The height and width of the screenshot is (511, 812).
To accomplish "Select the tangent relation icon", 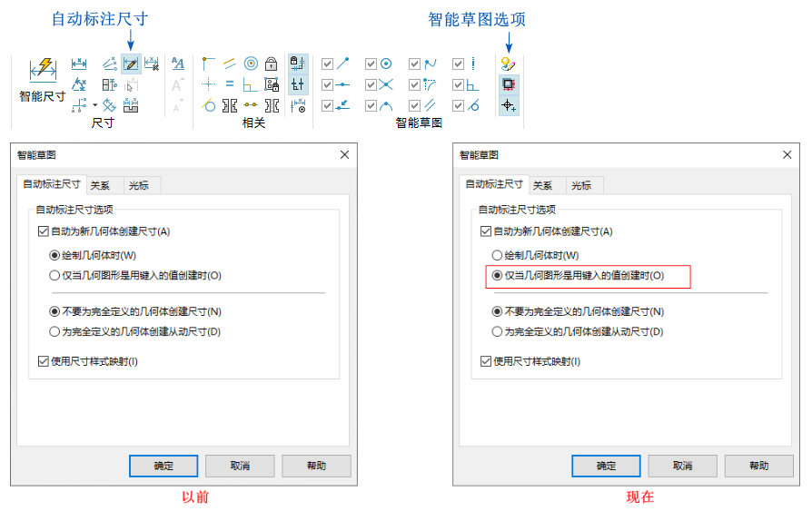I will 209,105.
